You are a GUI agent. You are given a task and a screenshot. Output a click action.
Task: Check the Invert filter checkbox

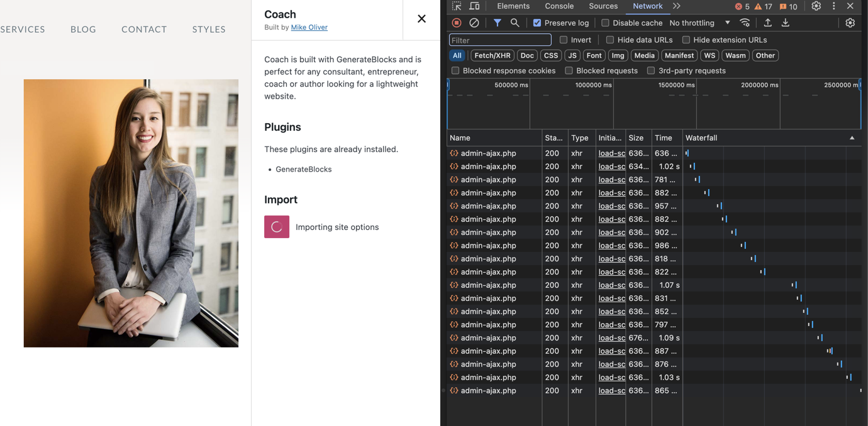click(x=564, y=40)
